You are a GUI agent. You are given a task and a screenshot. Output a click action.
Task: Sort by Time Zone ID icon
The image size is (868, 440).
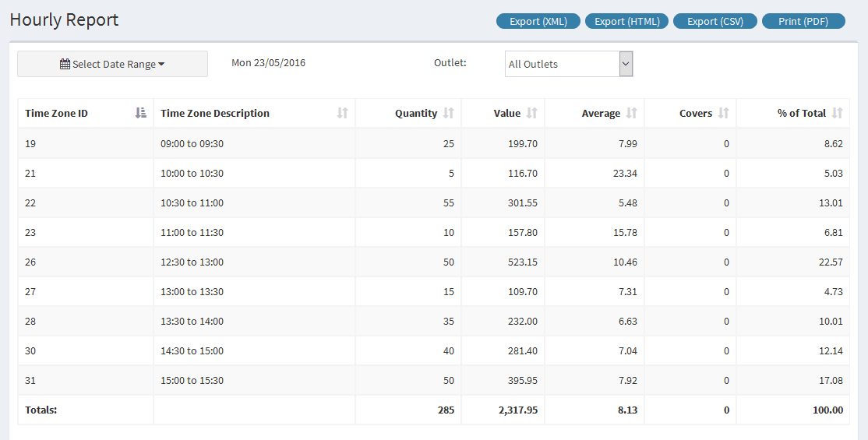(x=140, y=113)
